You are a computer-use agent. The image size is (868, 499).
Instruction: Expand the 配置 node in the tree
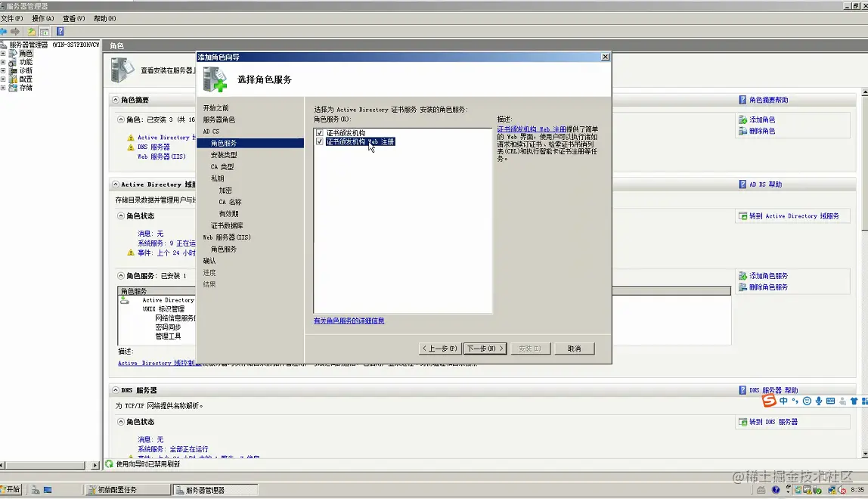pos(3,79)
